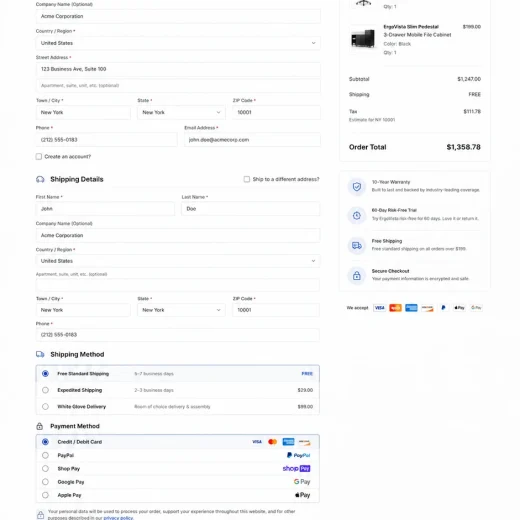Click the White Glove Delivery price $99.00
Viewport: 520px width, 520px height.
(305, 407)
